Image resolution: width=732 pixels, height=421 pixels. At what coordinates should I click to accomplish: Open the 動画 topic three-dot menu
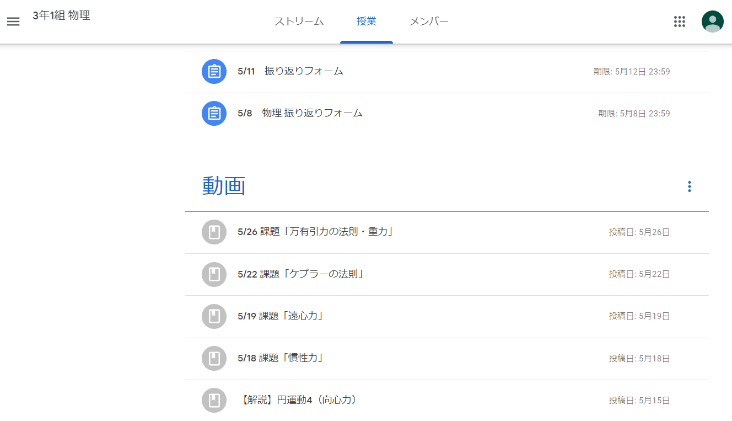(x=689, y=186)
